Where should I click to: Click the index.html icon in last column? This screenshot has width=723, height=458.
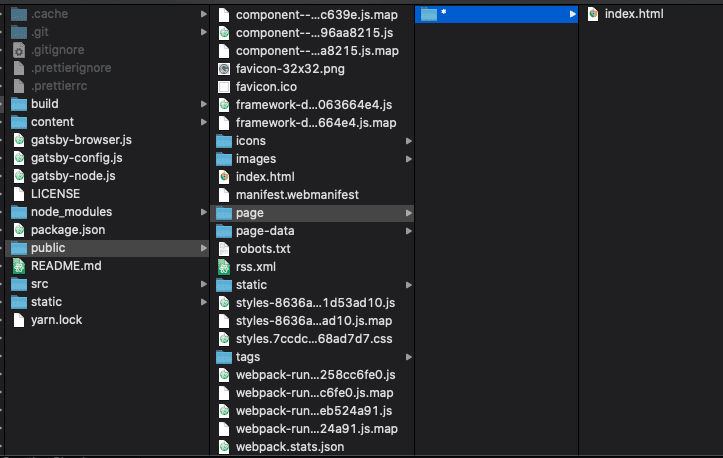coord(593,14)
